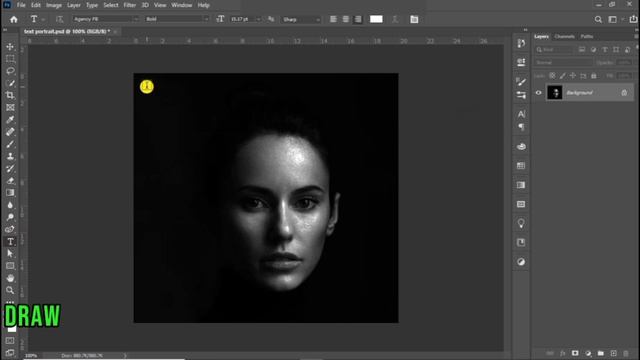Open the Image menu
The height and width of the screenshot is (360, 640).
pyautogui.click(x=53, y=5)
